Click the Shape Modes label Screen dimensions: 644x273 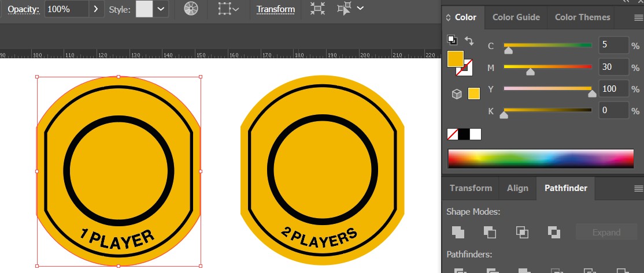coord(473,212)
